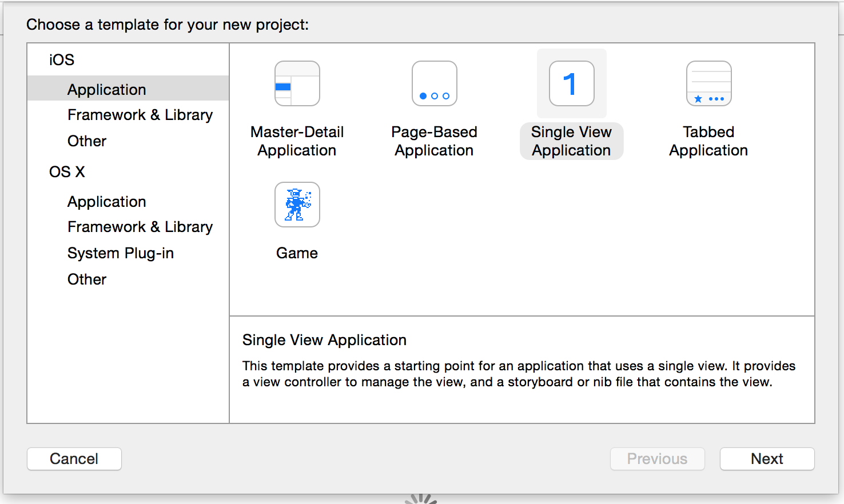844x504 pixels.
Task: Click the Cancel button
Action: tap(74, 459)
